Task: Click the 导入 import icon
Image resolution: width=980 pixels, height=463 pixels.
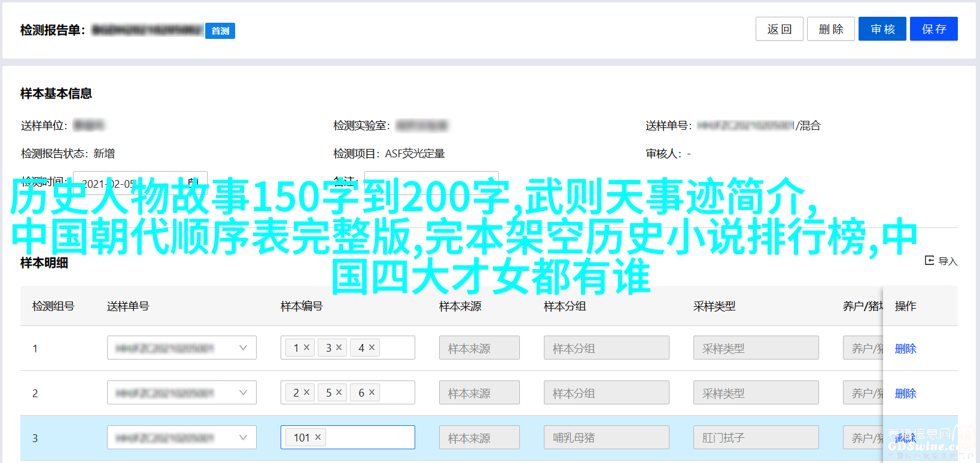Action: pos(929,260)
